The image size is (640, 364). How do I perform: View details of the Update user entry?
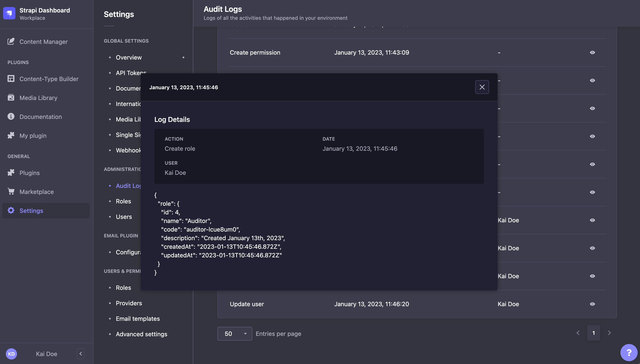tap(593, 304)
